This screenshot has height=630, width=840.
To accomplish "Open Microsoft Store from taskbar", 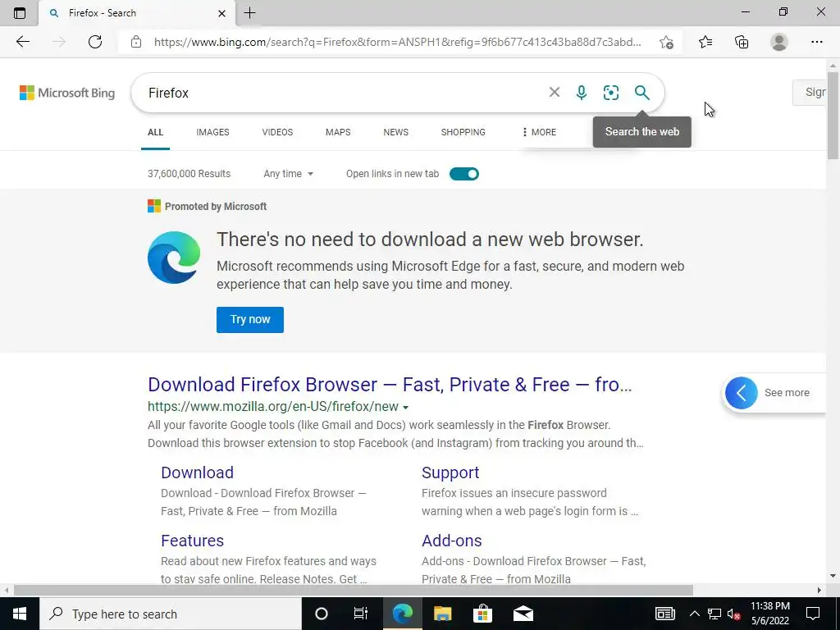I will [482, 614].
